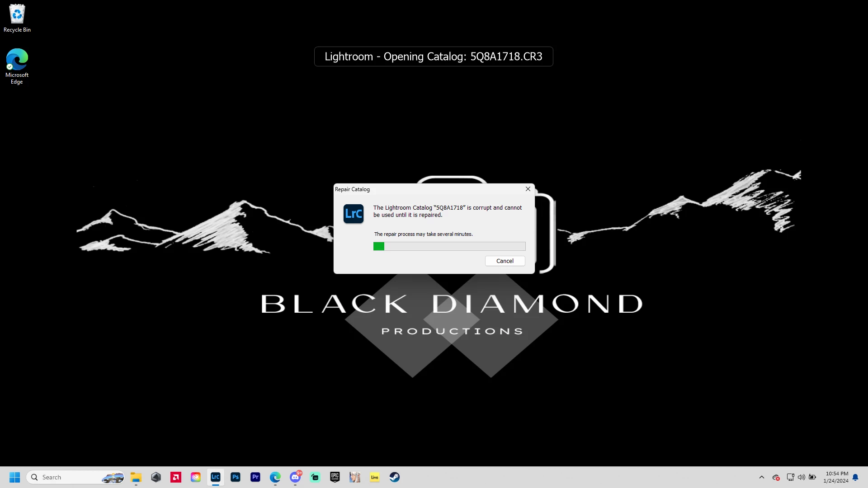
Task: Open the Windows Start menu
Action: 14,477
